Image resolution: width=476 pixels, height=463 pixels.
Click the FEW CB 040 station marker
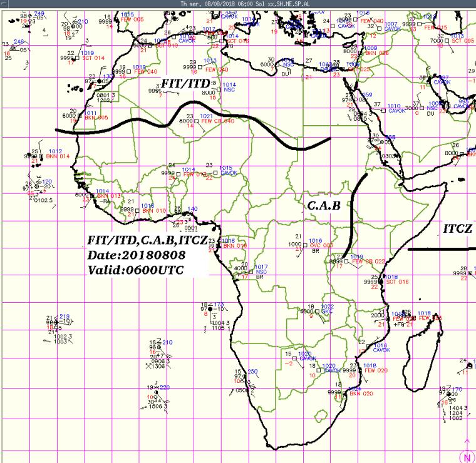(217, 121)
